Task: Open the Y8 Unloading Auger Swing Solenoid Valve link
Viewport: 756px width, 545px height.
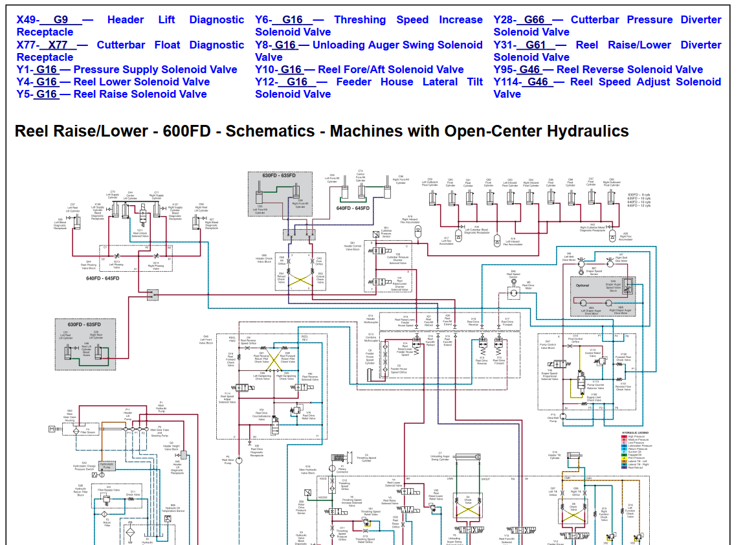Action: coord(369,51)
